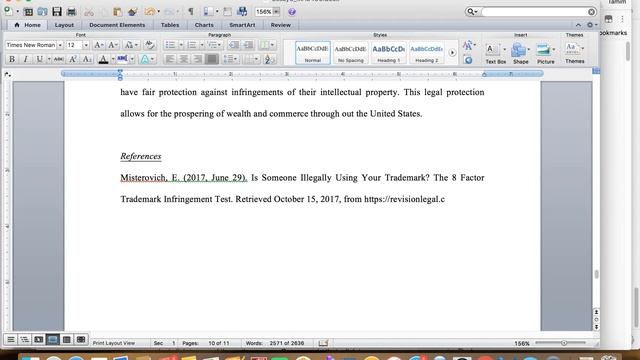The image size is (640, 360).
Task: Increase font size with the grow button
Action: (98, 45)
